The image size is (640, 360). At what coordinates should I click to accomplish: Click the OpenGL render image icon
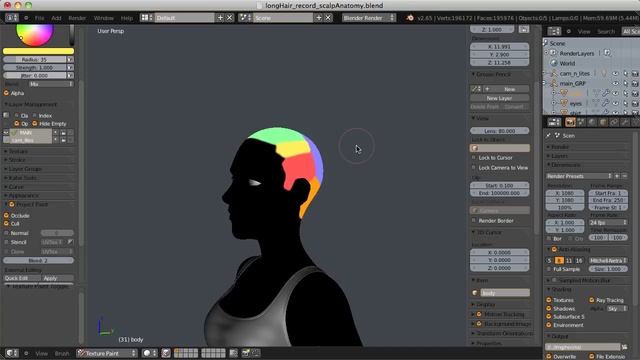(246, 353)
